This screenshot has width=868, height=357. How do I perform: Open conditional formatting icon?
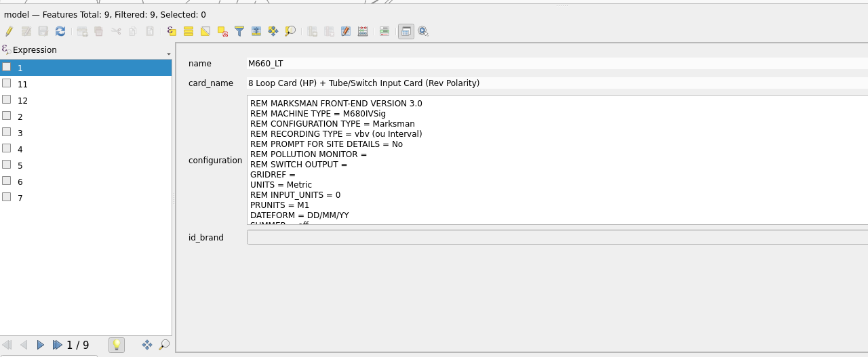pyautogui.click(x=384, y=31)
